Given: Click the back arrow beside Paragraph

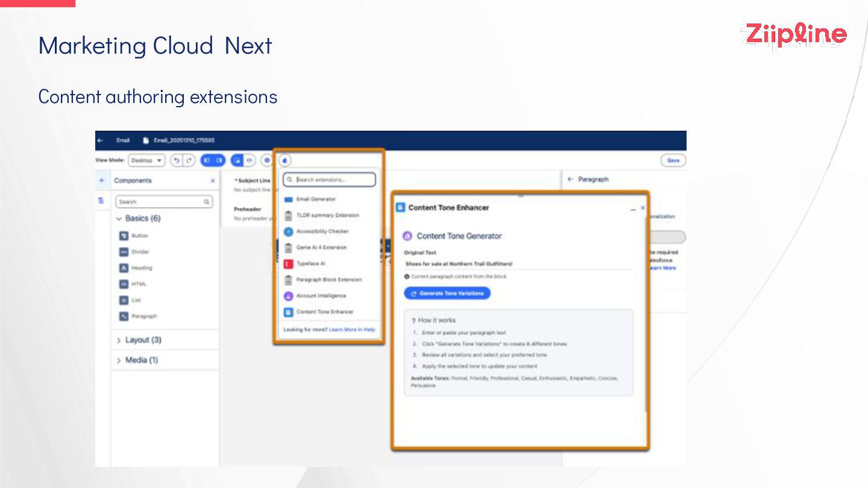Looking at the screenshot, I should [570, 180].
